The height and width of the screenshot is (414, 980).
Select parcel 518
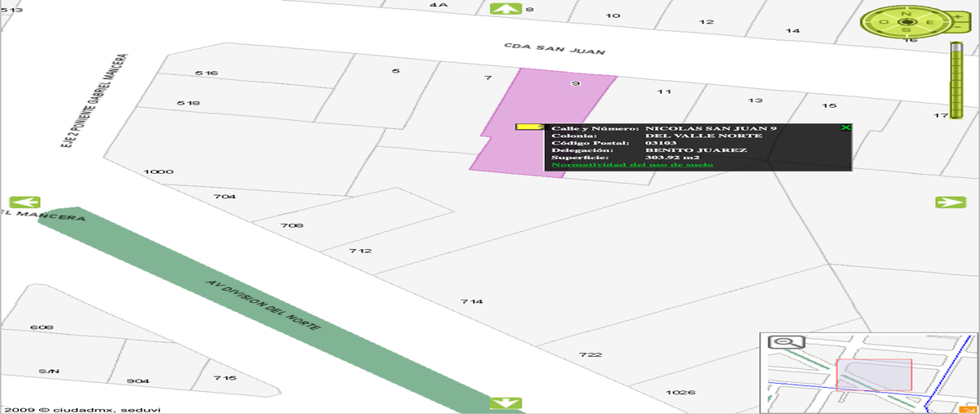pyautogui.click(x=189, y=103)
